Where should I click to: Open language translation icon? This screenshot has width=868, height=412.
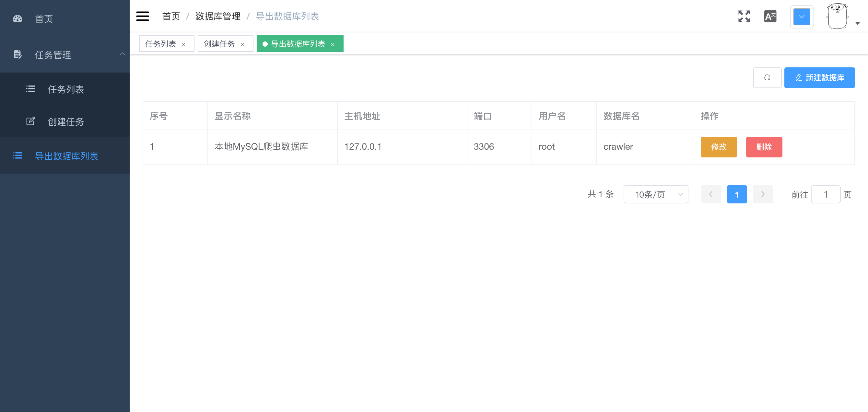pyautogui.click(x=770, y=16)
